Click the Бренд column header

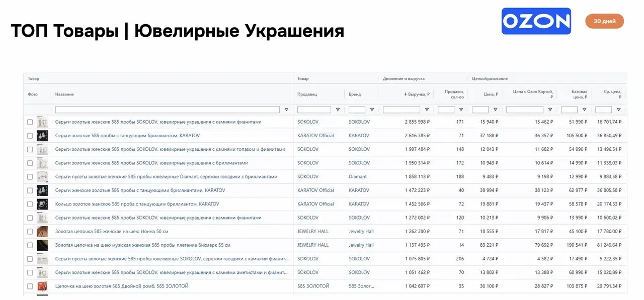[355, 94]
